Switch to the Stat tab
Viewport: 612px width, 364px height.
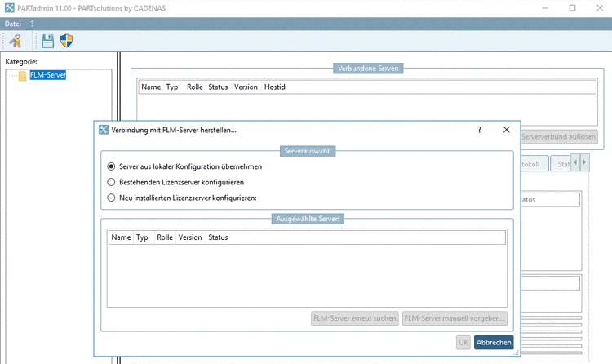coord(561,164)
